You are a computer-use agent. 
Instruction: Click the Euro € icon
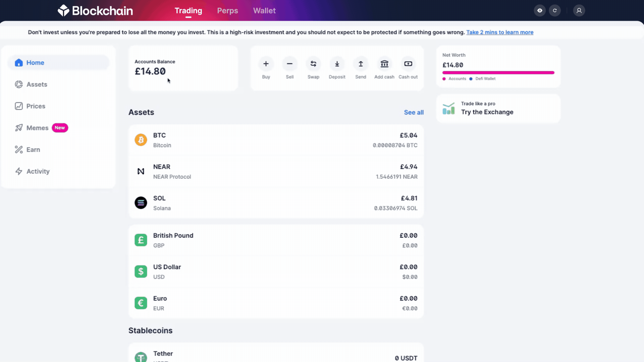(141, 303)
